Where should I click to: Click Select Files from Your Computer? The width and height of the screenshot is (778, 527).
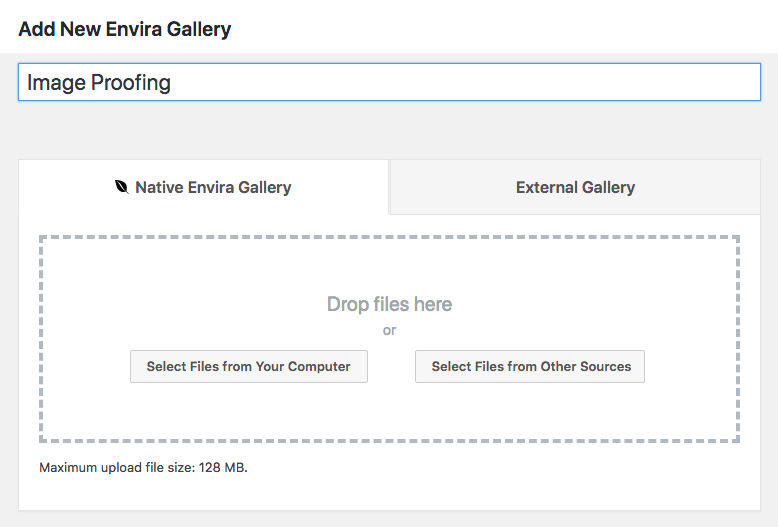click(x=249, y=366)
